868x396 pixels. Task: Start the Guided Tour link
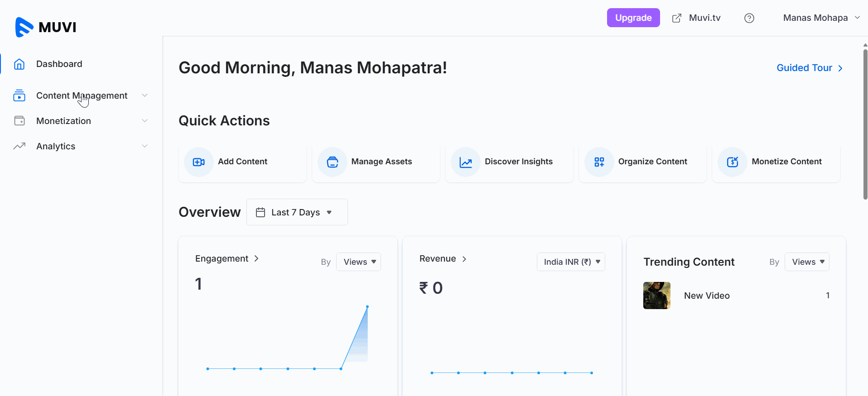809,68
